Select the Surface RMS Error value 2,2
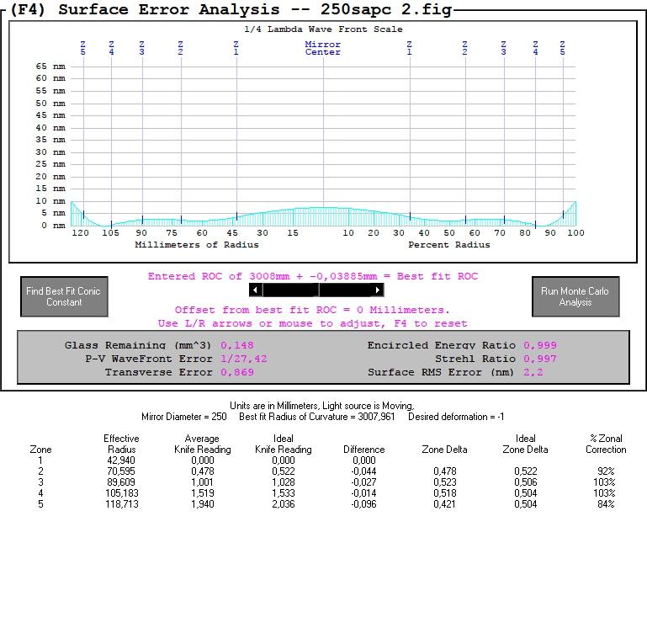This screenshot has width=647, height=644. coord(533,372)
